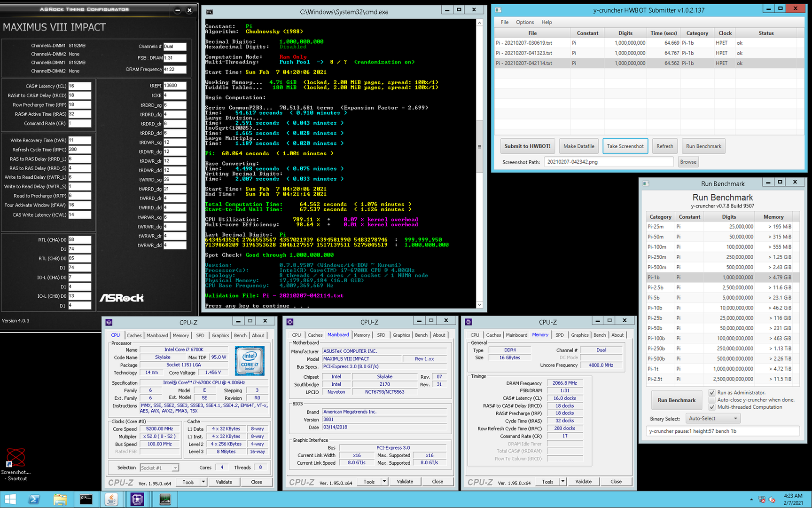Enable Auto-close y-cruncher when done
The height and width of the screenshot is (508, 812).
(x=712, y=400)
